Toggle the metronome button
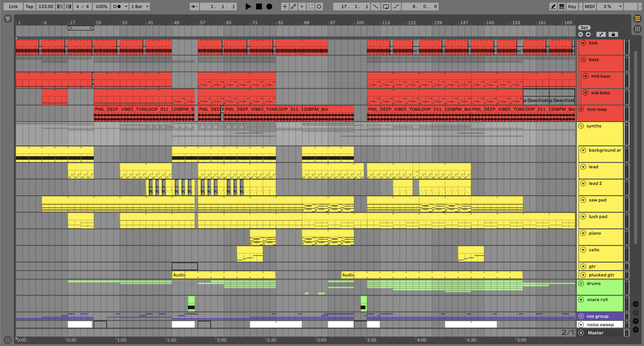Viewport: 644px width, 346px height. 117,7
